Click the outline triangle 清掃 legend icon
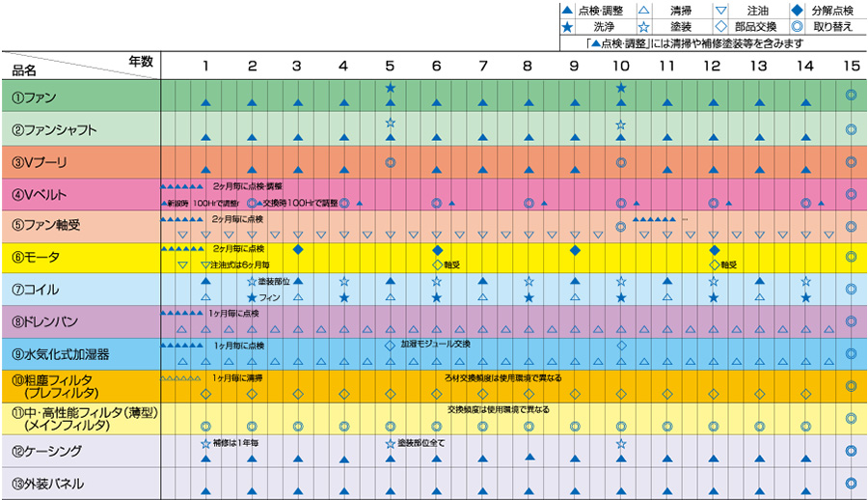This screenshot has height=500, width=868. pos(644,10)
